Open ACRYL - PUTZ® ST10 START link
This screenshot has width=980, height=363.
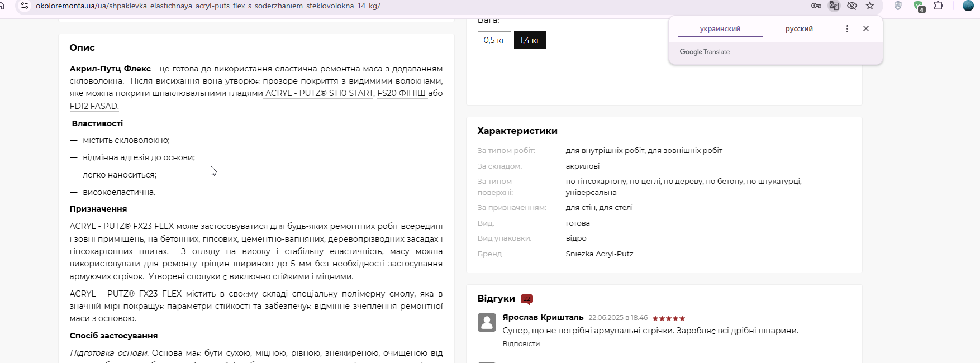pos(320,93)
